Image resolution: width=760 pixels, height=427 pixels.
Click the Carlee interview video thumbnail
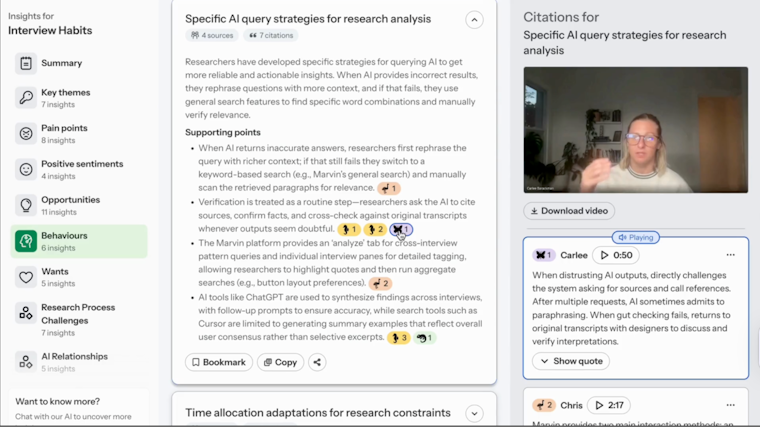635,130
